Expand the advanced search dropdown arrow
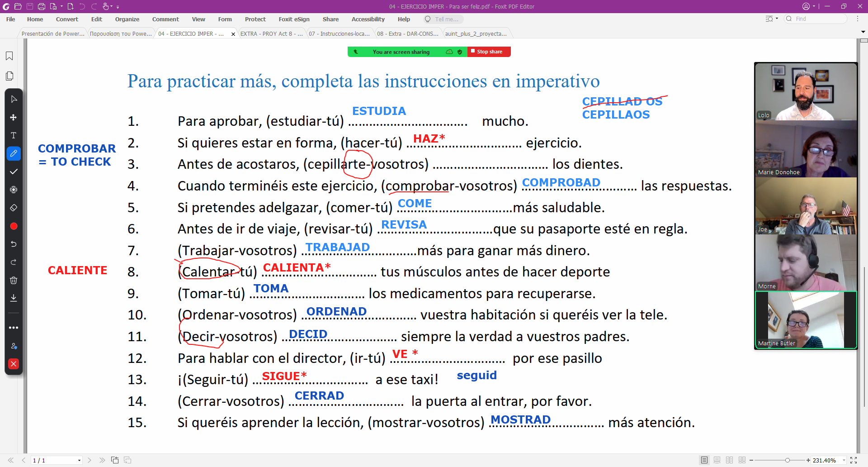Viewport: 868px width, 467px height. (x=777, y=19)
